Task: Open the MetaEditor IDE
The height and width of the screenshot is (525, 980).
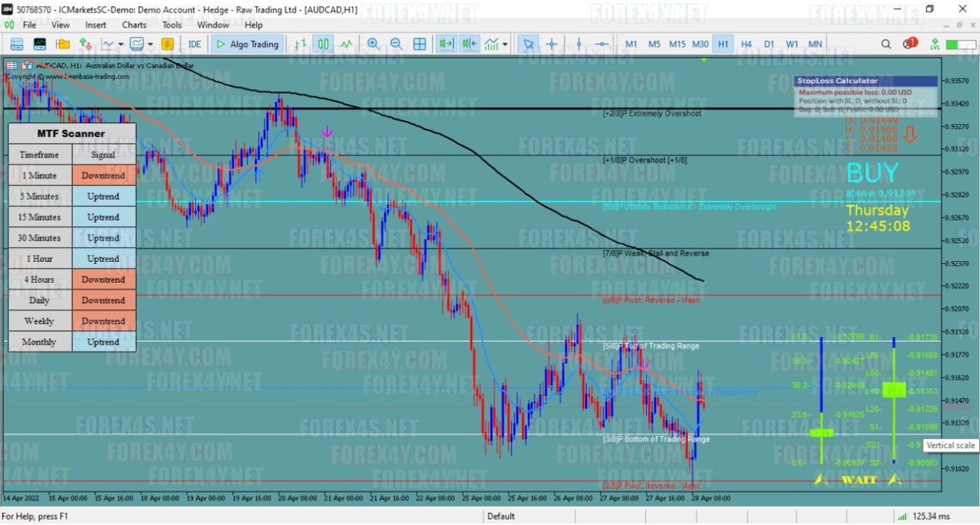Action: (195, 44)
